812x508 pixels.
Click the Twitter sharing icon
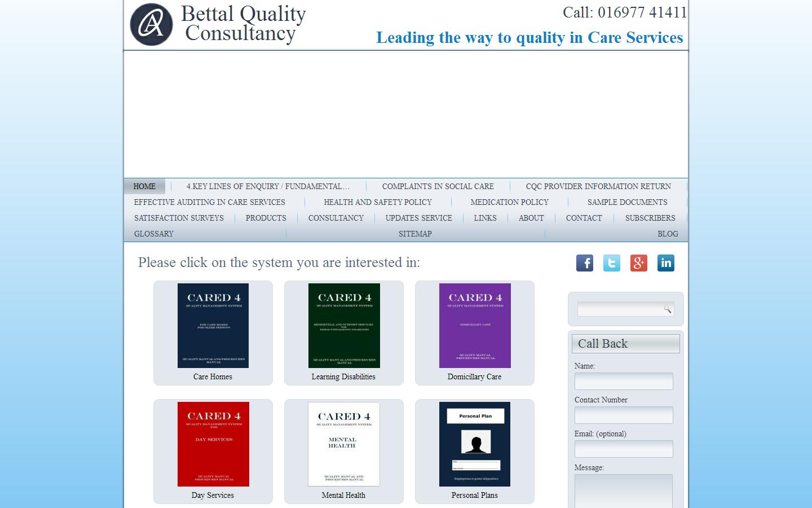(x=611, y=262)
